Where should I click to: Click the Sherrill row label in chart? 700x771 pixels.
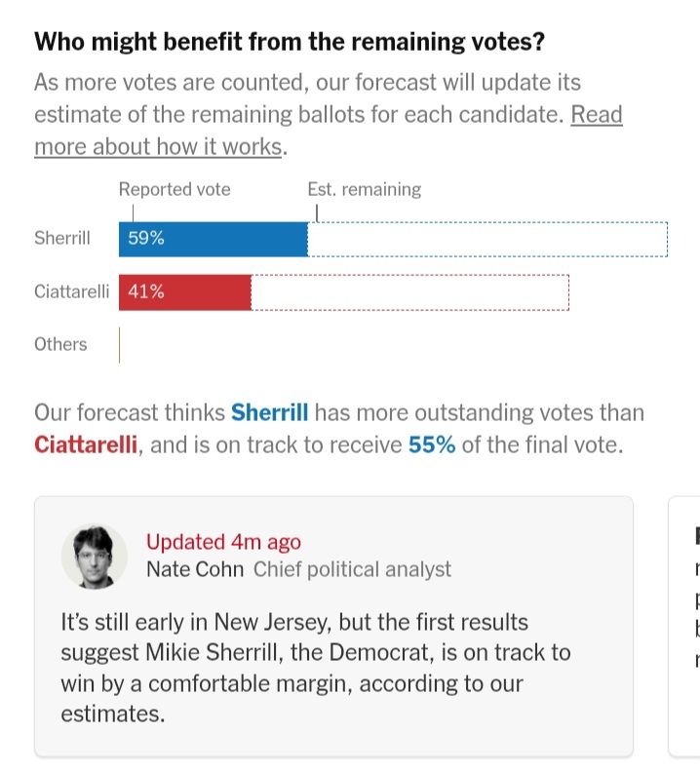coord(62,238)
